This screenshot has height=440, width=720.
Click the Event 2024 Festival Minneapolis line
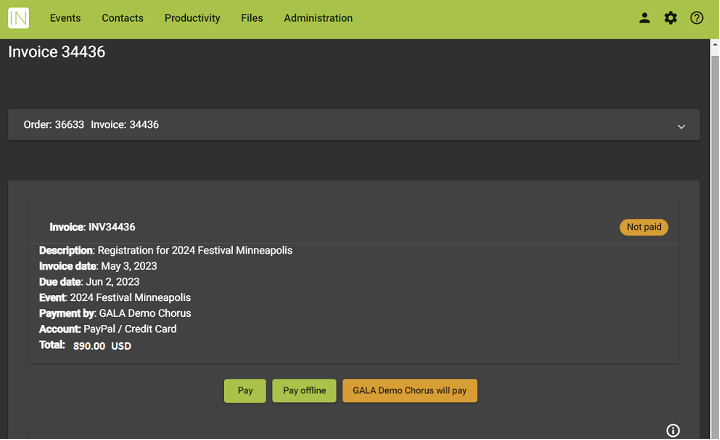pos(115,297)
